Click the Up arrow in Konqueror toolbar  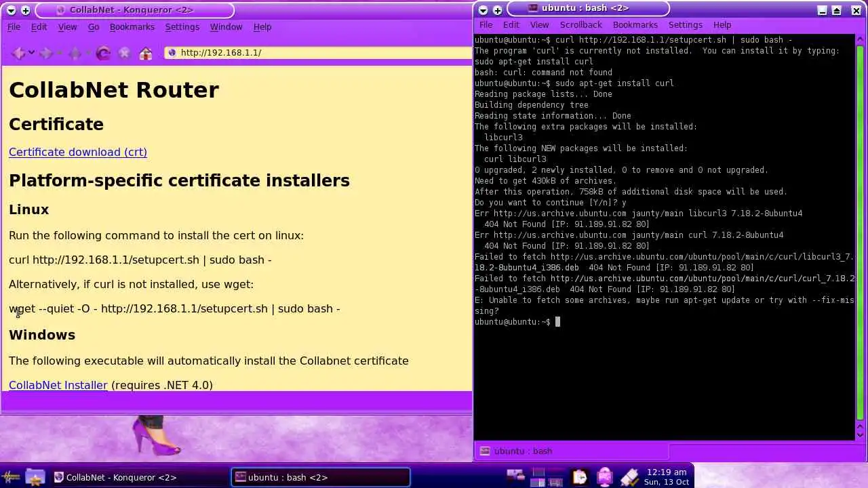tap(75, 53)
